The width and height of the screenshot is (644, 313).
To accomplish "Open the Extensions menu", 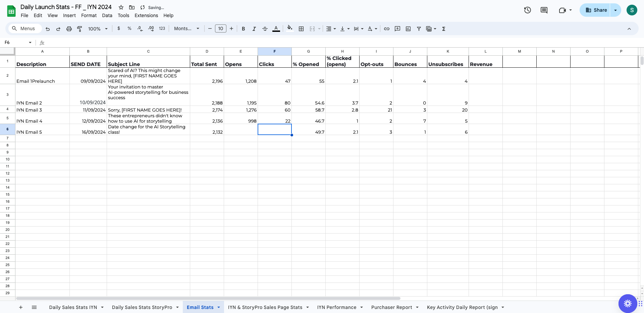I will tap(146, 15).
